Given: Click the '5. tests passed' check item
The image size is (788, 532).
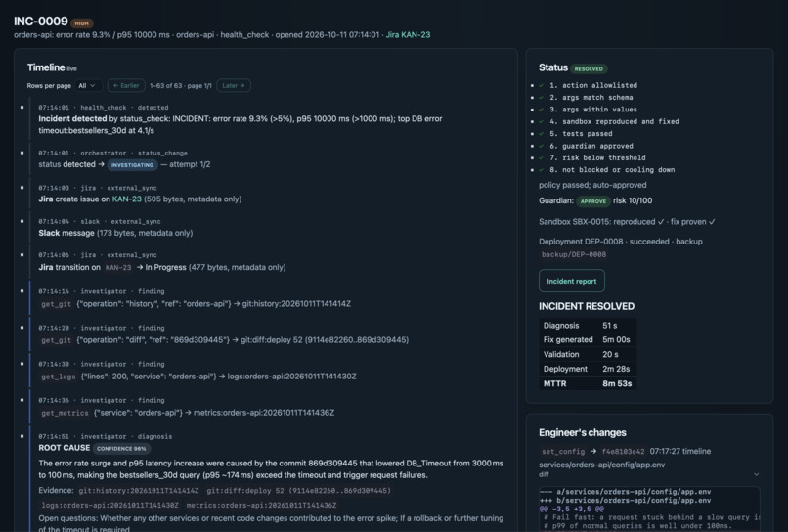Looking at the screenshot, I should (581, 134).
